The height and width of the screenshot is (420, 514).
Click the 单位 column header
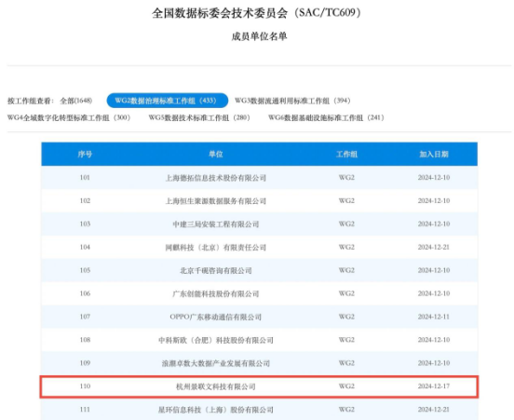[216, 154]
